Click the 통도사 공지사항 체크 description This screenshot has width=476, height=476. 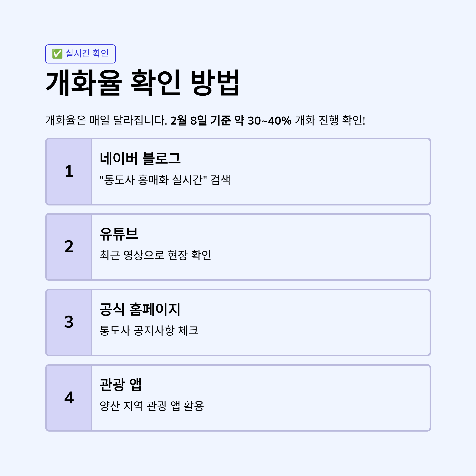click(x=149, y=330)
